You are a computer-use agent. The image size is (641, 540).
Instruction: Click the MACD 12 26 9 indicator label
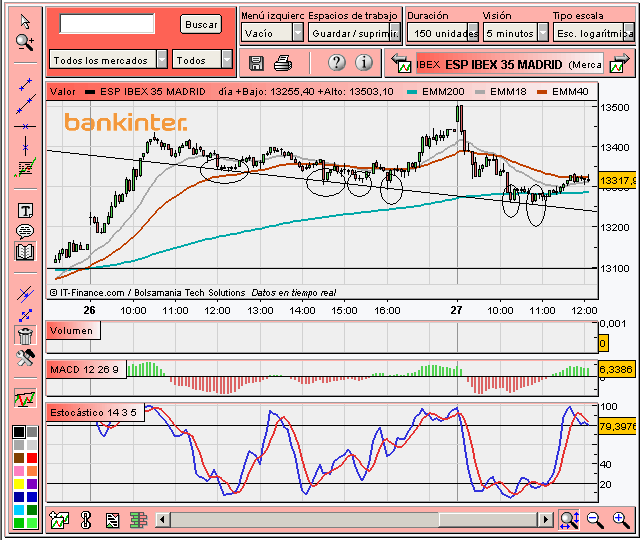click(84, 370)
